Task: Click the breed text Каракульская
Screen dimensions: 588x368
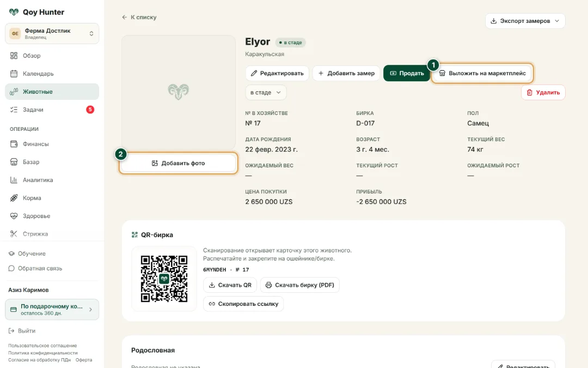Action: [265, 54]
